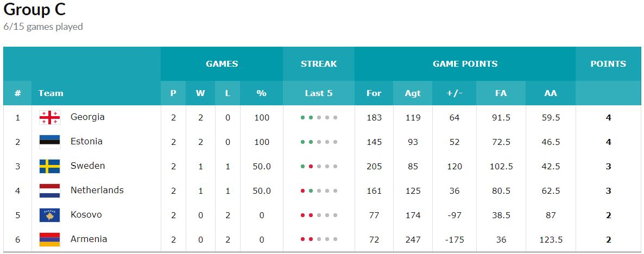The width and height of the screenshot is (644, 254).
Task: Click the Georgia flag icon
Action: tap(50, 117)
